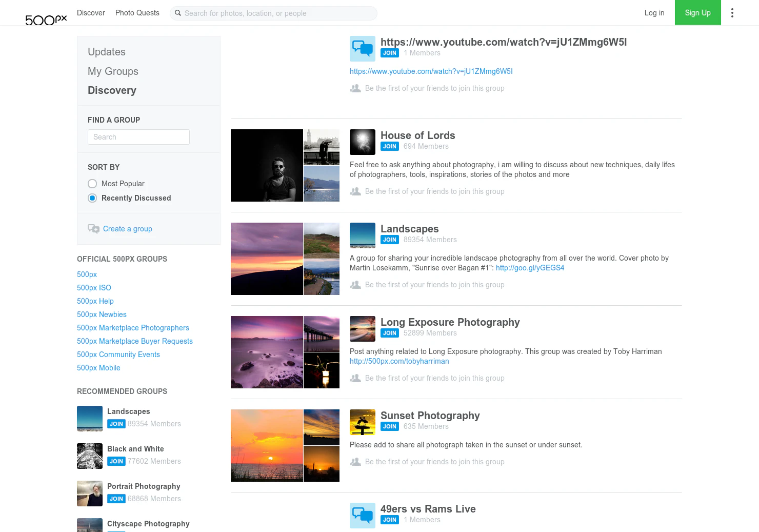Image resolution: width=759 pixels, height=532 pixels.
Task: Click friends icon under the YouTube link group
Action: click(x=355, y=88)
